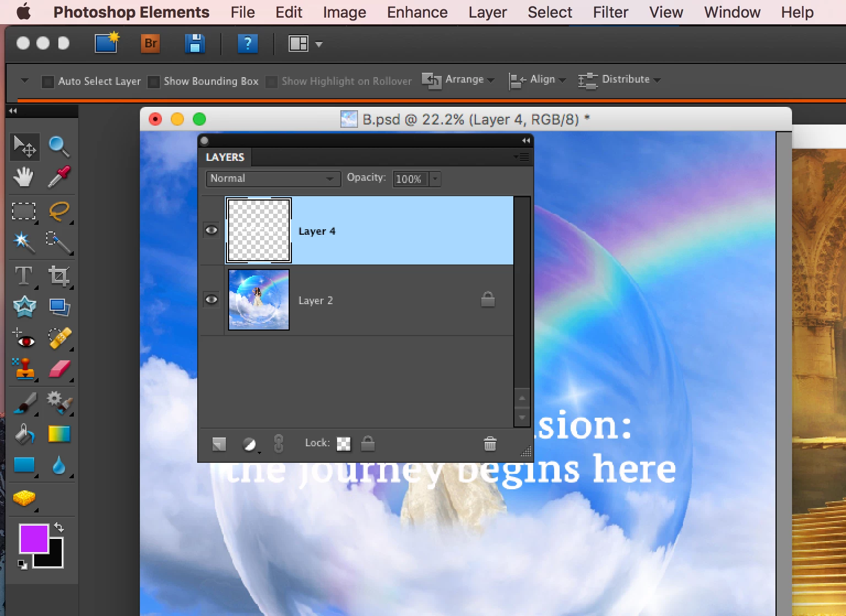Screen dimensions: 846x616
Task: Create new document from toolbar icon
Action: click(x=107, y=42)
